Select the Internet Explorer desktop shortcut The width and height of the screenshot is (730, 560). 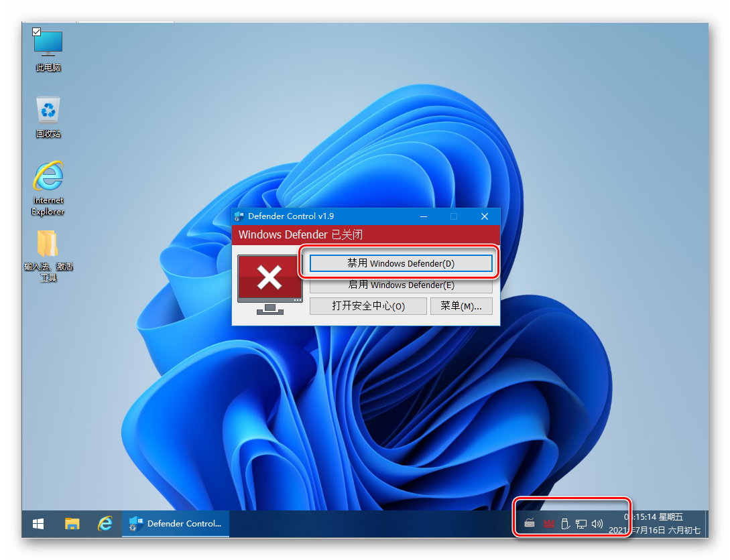[x=48, y=188]
